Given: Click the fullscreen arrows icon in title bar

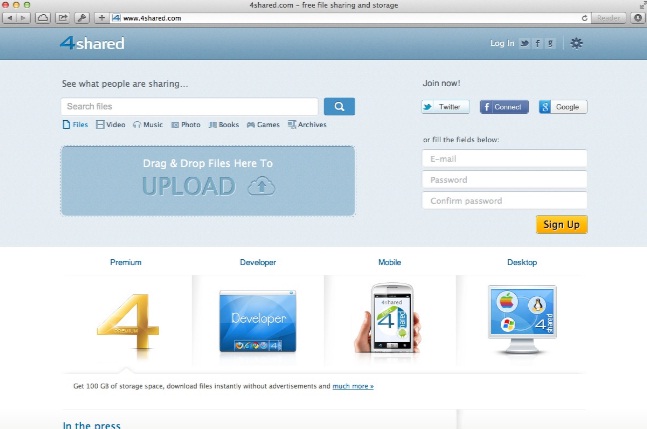Looking at the screenshot, I should click(x=642, y=5).
